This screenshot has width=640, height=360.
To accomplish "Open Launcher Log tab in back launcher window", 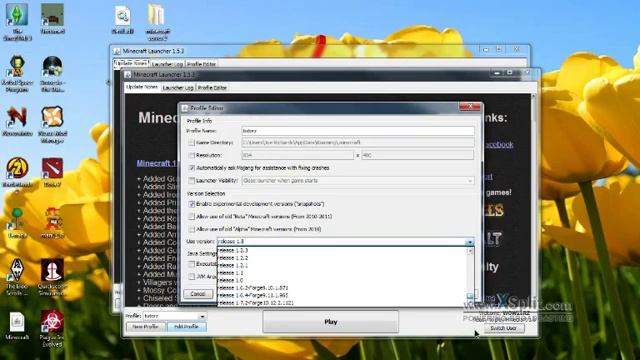I will (x=167, y=64).
